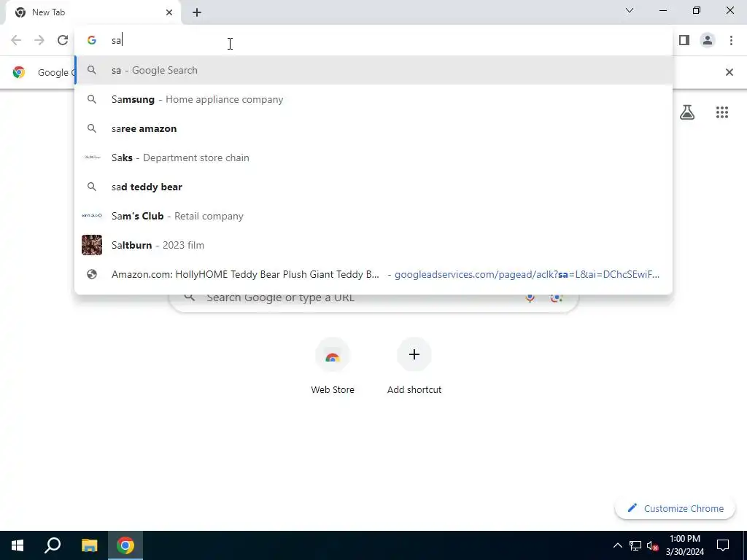Search by image with Google Lens icon
Image resolution: width=747 pixels, height=560 pixels.
[557, 298]
